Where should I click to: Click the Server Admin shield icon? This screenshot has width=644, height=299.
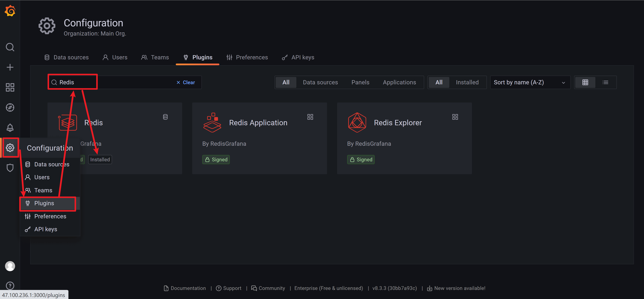(x=10, y=168)
